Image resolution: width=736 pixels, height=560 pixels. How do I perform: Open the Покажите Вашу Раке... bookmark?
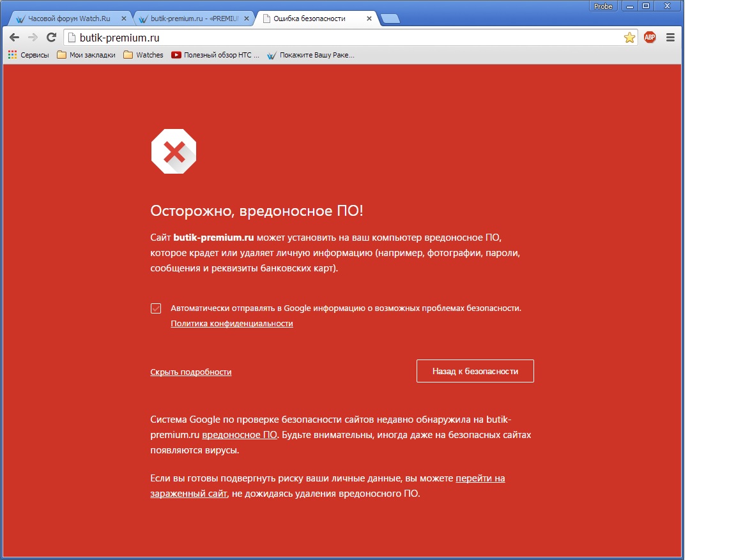[x=310, y=55]
